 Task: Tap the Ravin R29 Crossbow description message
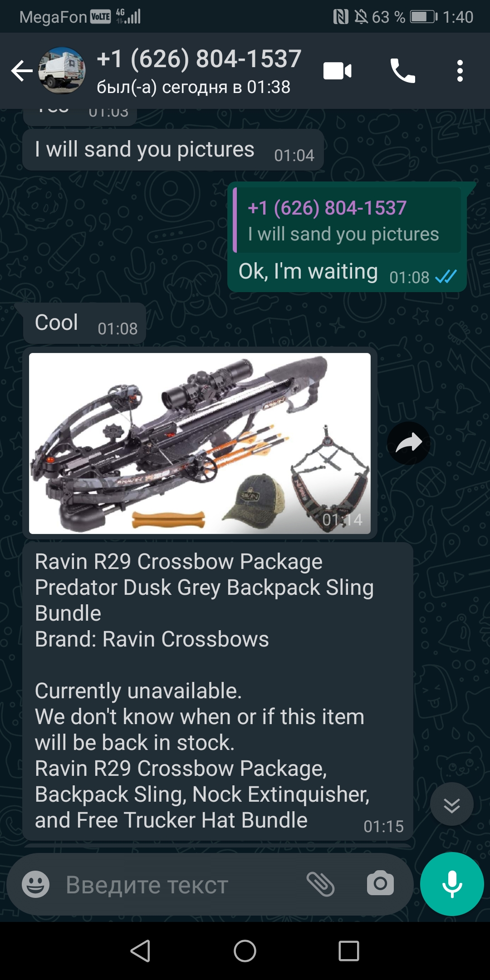click(218, 691)
